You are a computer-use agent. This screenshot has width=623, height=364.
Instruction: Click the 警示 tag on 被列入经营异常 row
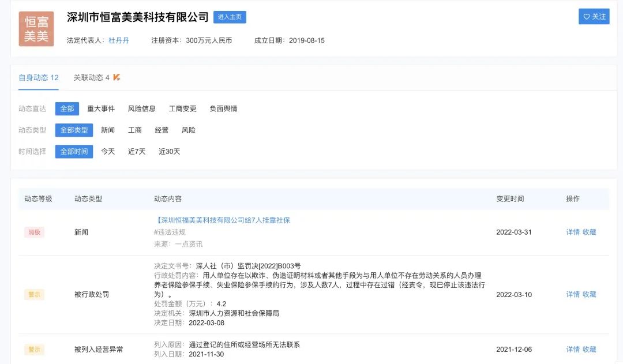coord(34,350)
